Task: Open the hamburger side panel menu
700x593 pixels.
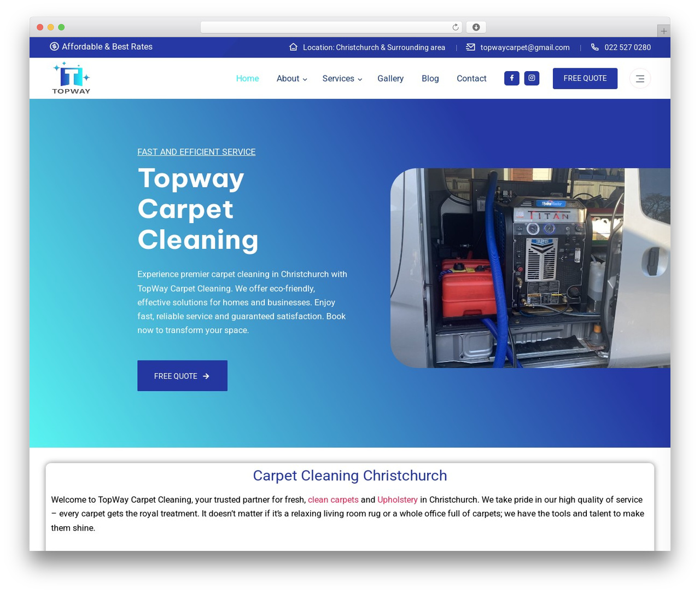Action: 640,78
